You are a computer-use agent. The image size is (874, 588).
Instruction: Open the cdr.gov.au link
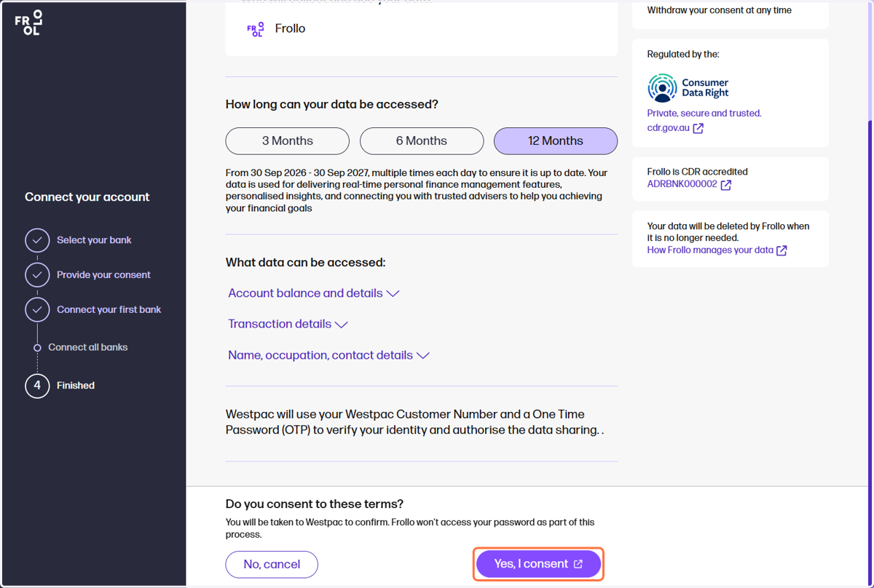(668, 128)
